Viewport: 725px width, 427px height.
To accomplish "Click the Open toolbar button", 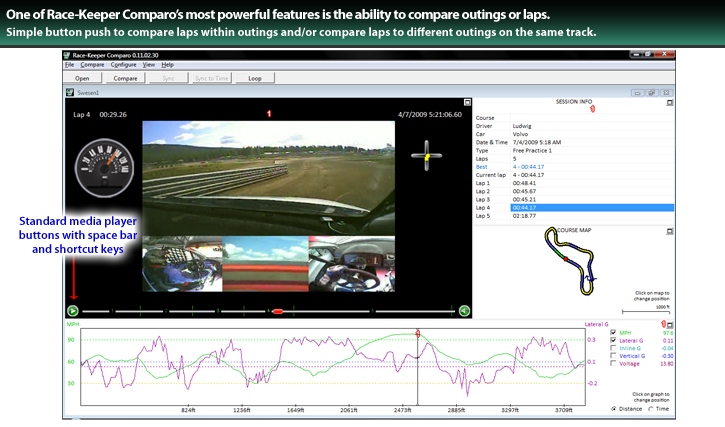I will tap(82, 77).
